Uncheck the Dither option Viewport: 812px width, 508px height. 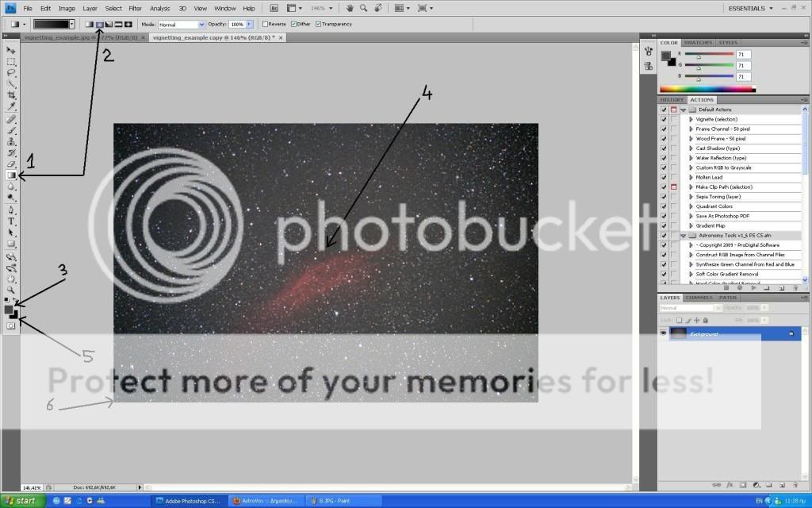(294, 25)
